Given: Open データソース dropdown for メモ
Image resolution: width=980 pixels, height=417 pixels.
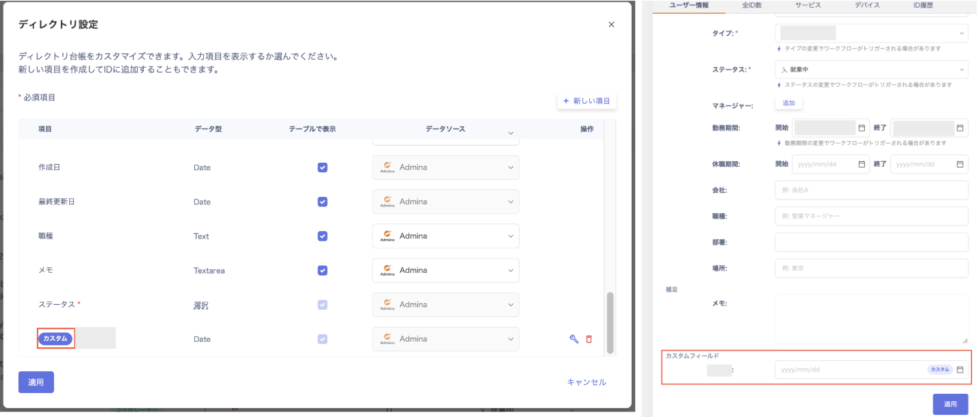Looking at the screenshot, I should 446,270.
